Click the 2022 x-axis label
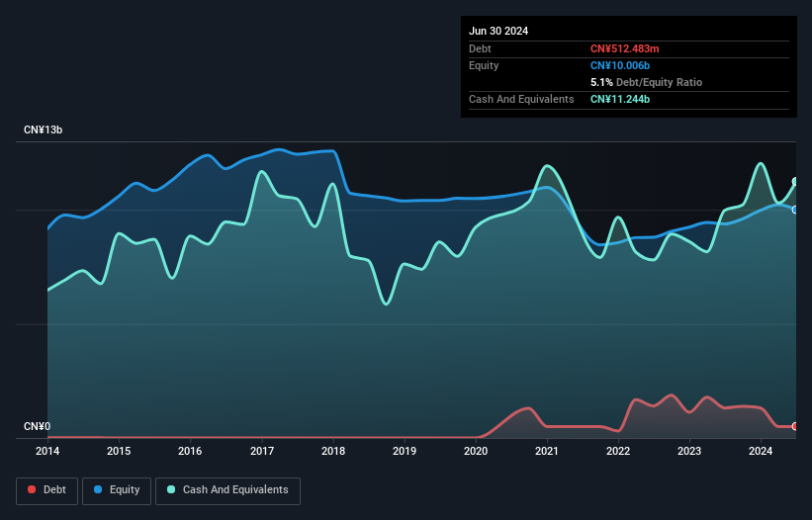Screen dimensions: 812x520 pos(618,451)
